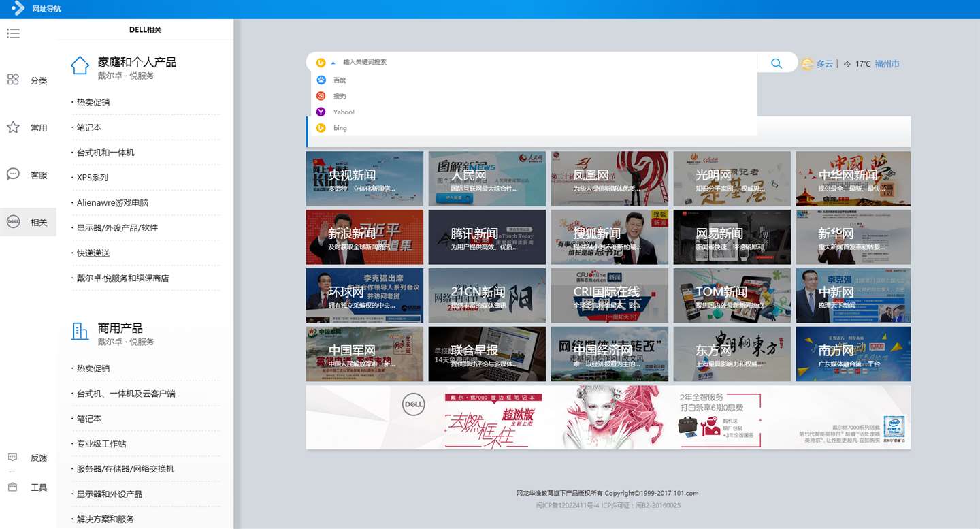
Task: Focus the keyword search input field
Action: [548, 62]
